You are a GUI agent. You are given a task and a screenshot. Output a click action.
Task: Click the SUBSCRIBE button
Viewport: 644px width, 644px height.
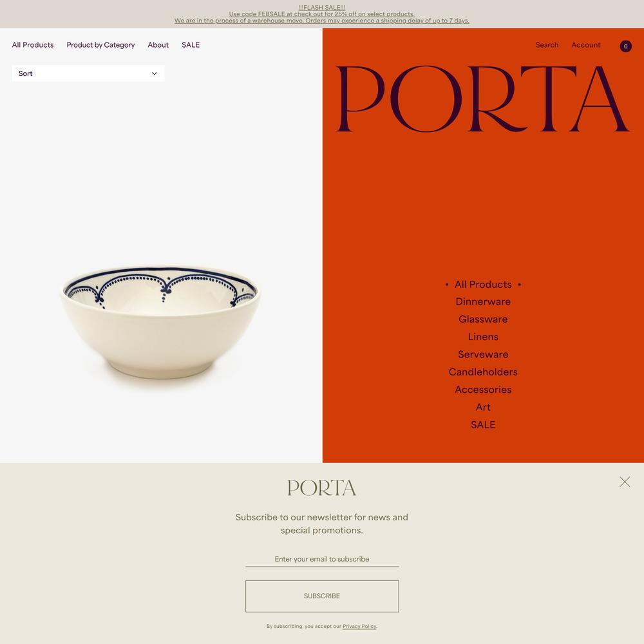pos(322,596)
